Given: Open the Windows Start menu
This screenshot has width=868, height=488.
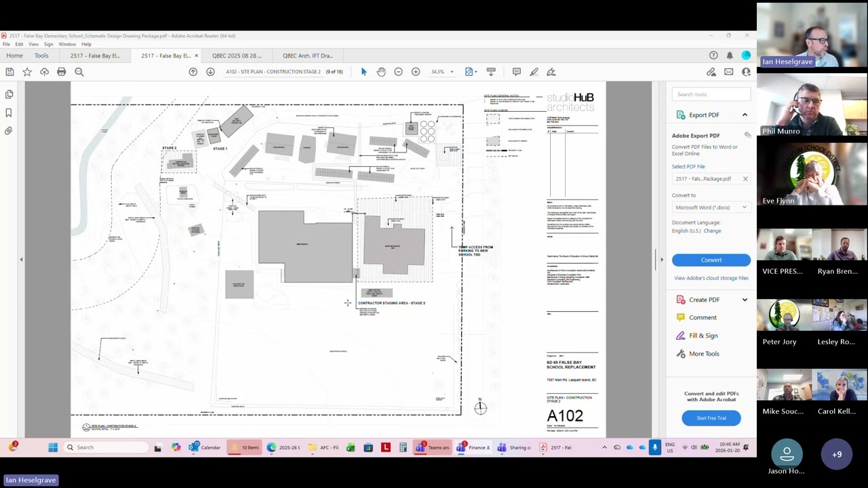Looking at the screenshot, I should pos(53,447).
